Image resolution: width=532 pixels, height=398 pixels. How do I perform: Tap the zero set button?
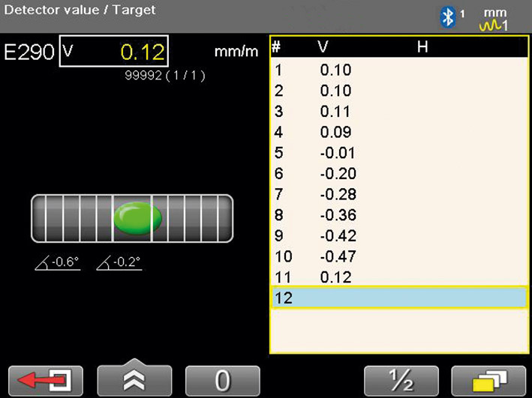(223, 380)
